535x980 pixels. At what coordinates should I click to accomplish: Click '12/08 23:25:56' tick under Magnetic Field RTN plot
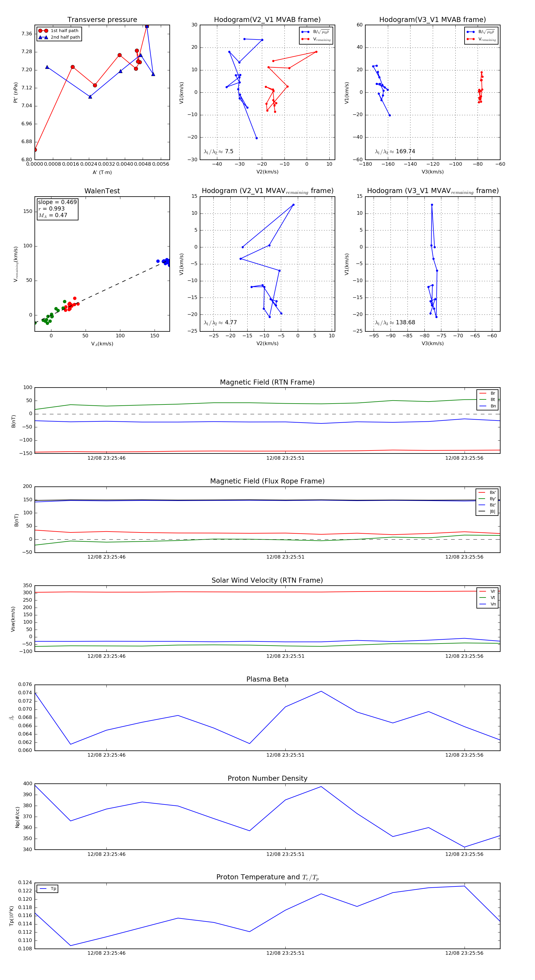point(464,458)
